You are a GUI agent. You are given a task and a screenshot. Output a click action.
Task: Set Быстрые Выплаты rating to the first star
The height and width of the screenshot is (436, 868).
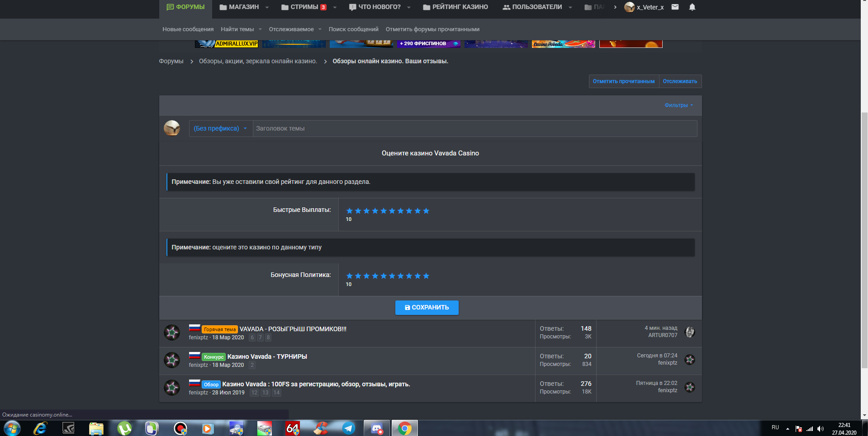pos(349,211)
